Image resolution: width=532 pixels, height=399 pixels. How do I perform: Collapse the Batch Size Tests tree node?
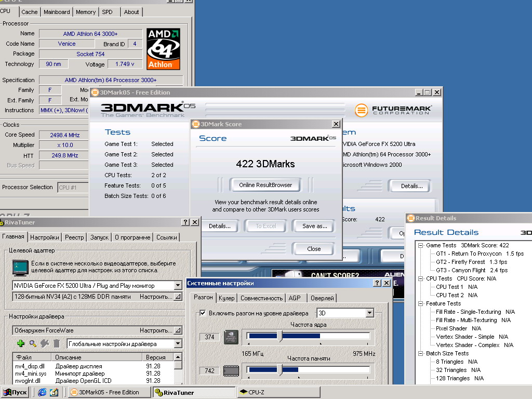421,353
